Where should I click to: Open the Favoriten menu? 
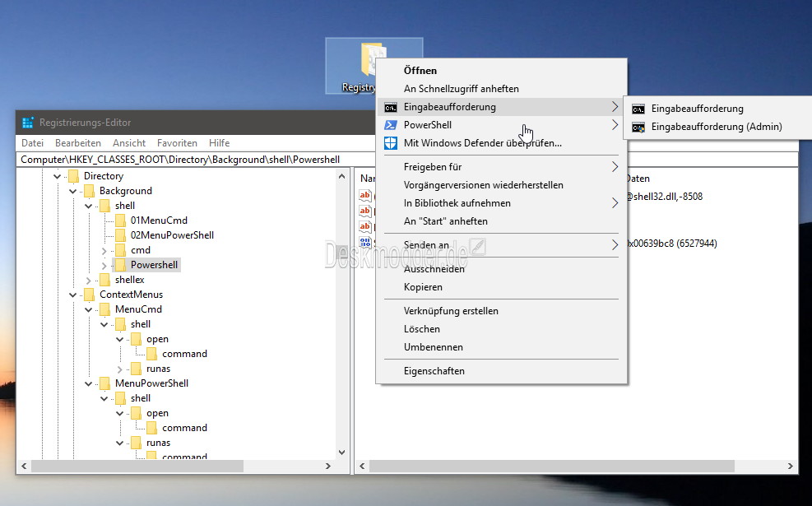click(x=177, y=143)
